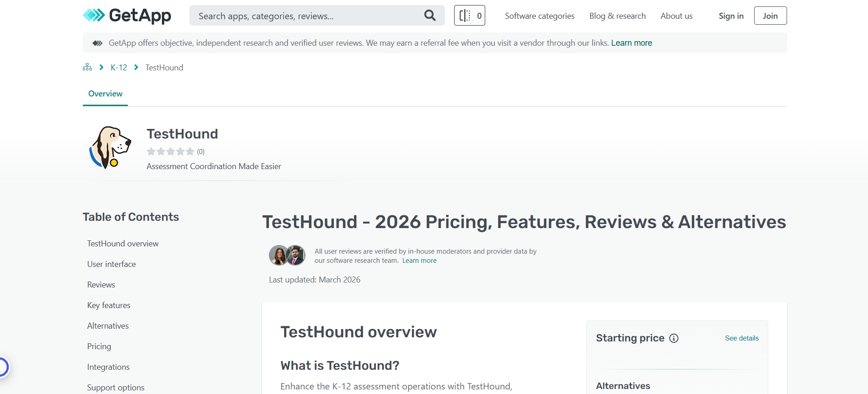Click the TestHound dog logo
The width and height of the screenshot is (868, 394).
coord(110,148)
